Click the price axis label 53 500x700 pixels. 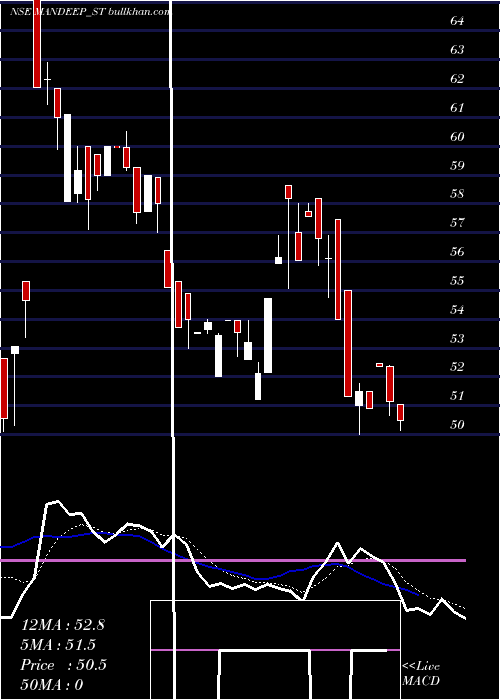[457, 338]
